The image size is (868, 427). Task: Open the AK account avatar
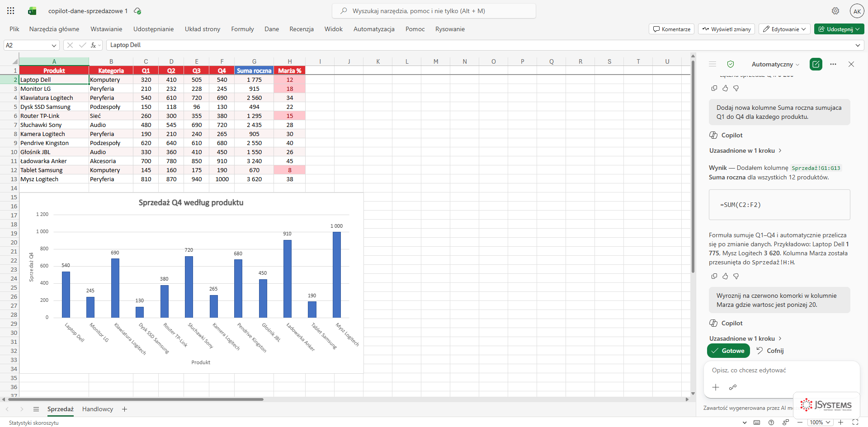857,11
